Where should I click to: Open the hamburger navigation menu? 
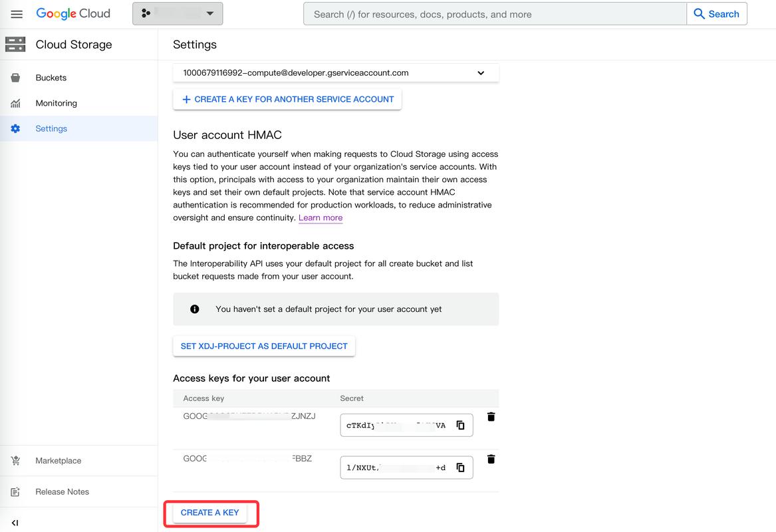17,13
